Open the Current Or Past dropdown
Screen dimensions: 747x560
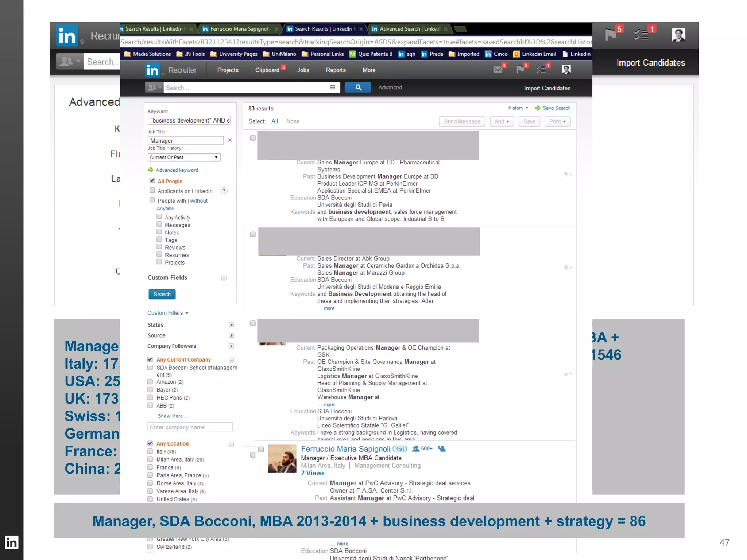click(184, 157)
